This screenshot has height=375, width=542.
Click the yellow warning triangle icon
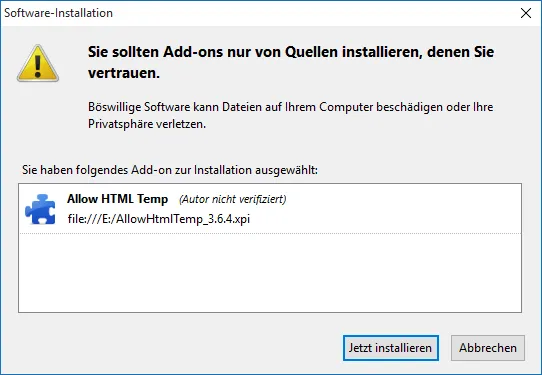click(38, 63)
